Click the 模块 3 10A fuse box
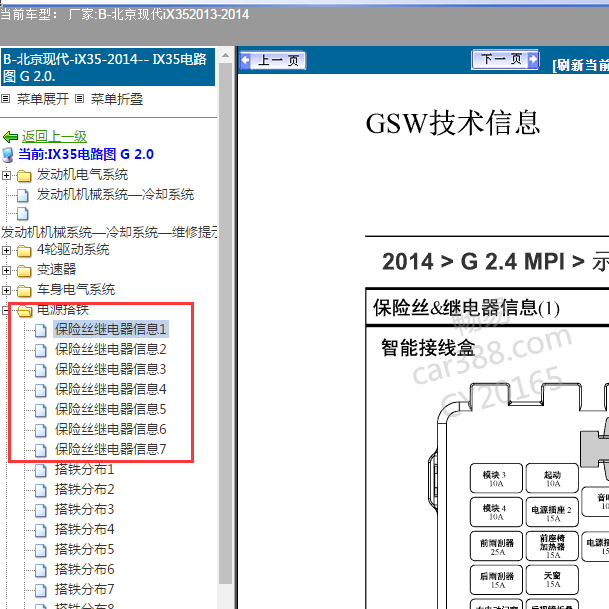This screenshot has height=609, width=609. click(x=496, y=478)
